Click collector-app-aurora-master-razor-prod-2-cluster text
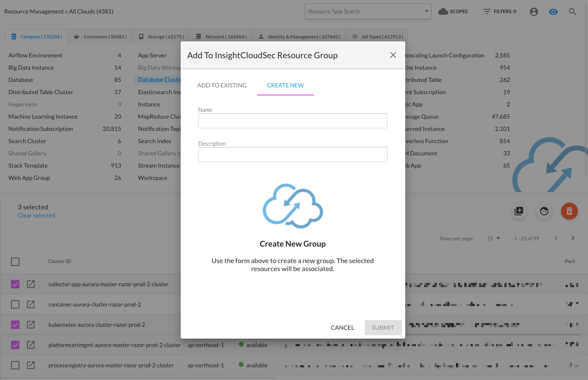This screenshot has height=380, width=588. pos(108,284)
